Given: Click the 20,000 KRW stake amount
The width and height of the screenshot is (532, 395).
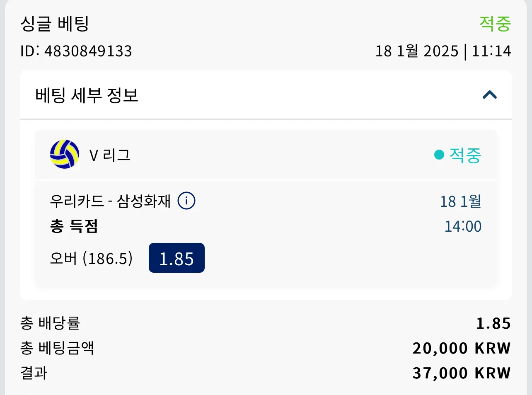Looking at the screenshot, I should click(x=462, y=348).
